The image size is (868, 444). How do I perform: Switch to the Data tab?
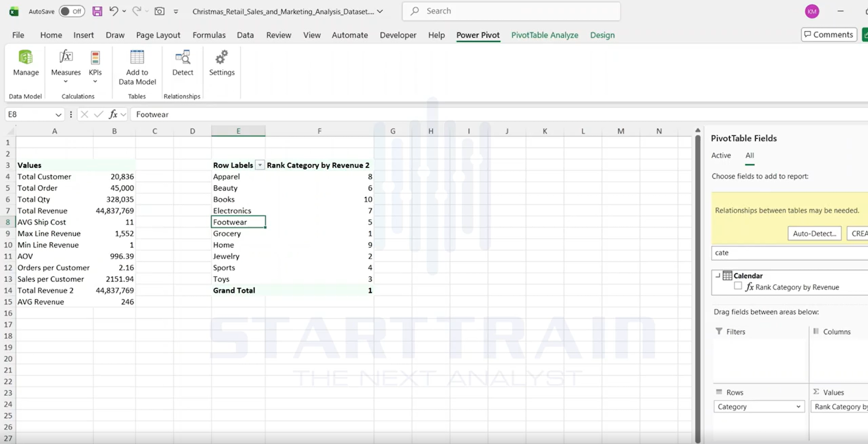pos(245,35)
